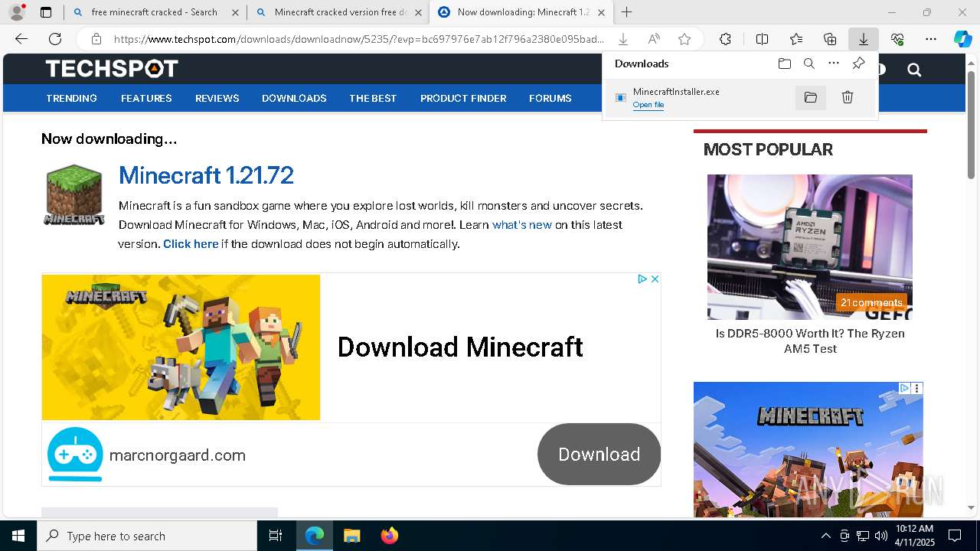The width and height of the screenshot is (980, 551).
Task: Click the marcnorgaard.com ad link
Action: [178, 455]
